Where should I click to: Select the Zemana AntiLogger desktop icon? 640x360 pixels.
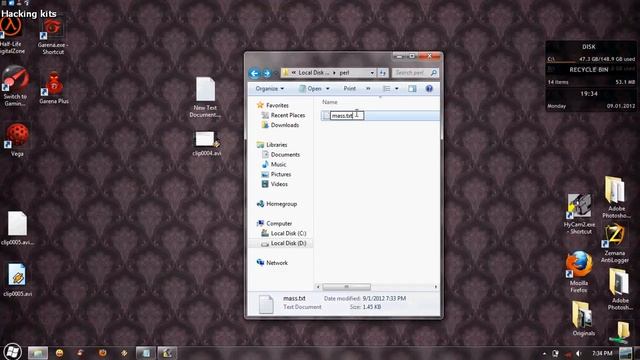point(615,243)
